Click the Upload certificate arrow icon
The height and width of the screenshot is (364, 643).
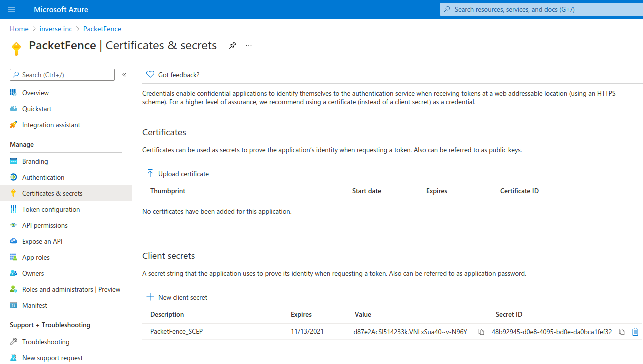coord(150,174)
